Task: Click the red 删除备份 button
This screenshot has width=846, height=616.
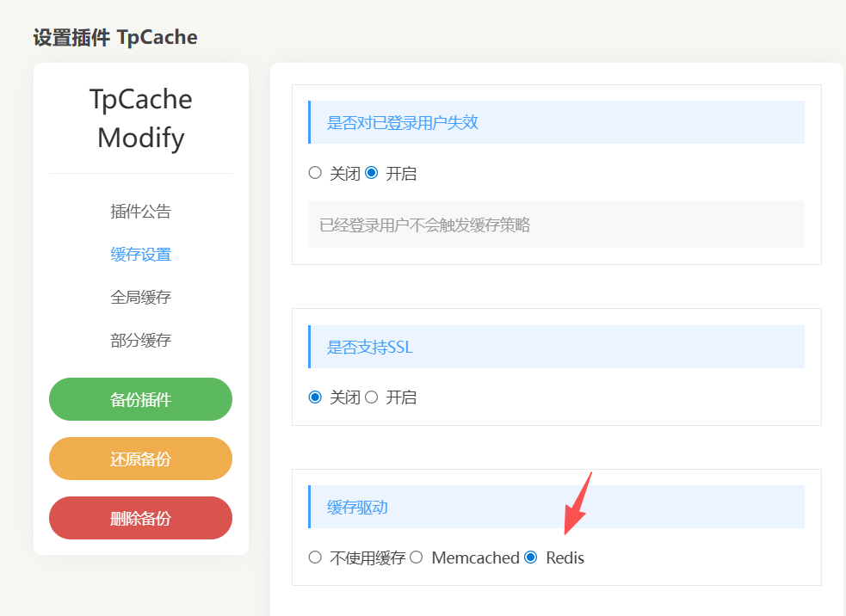Action: (141, 518)
